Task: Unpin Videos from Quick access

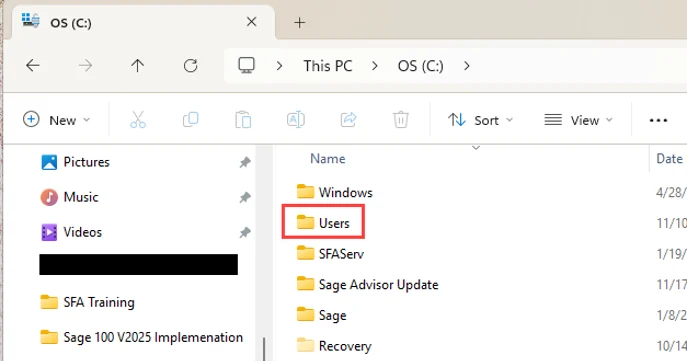Action: 245,232
